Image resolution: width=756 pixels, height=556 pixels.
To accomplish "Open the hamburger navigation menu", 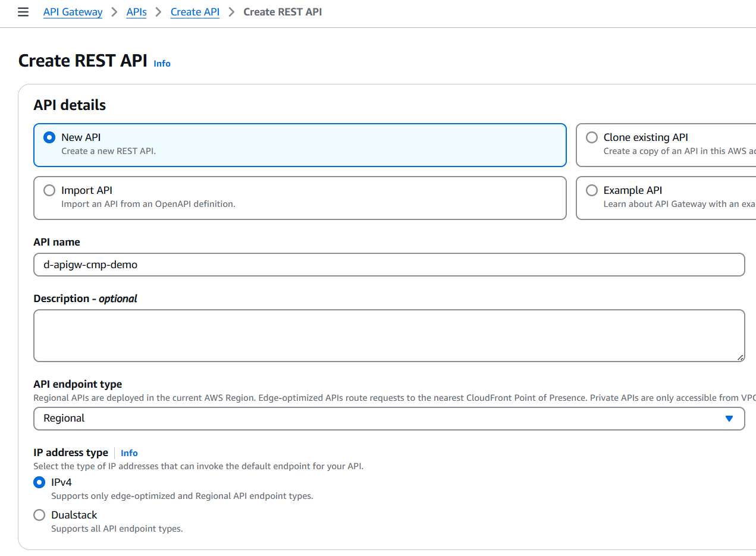I will [23, 12].
